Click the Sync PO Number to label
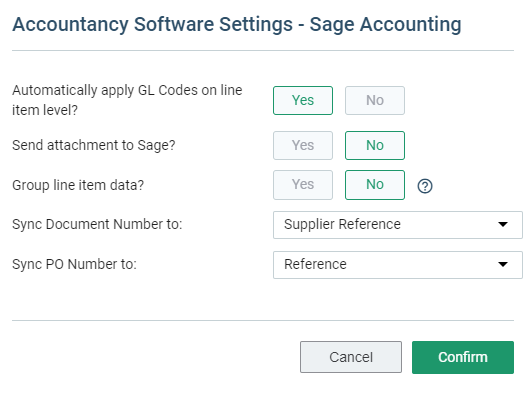Screen dimensions: 528x397 tap(74, 264)
